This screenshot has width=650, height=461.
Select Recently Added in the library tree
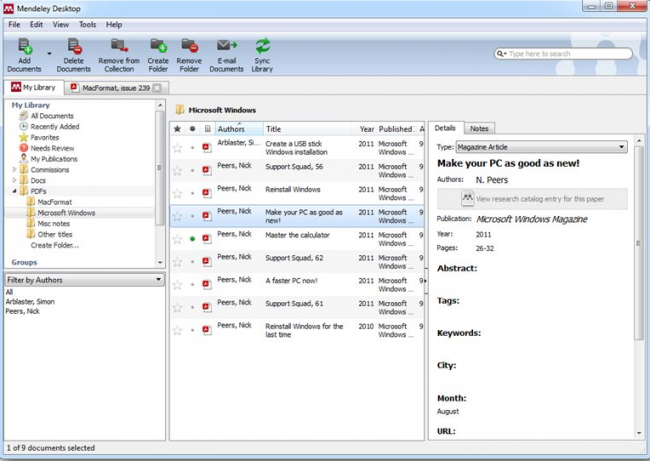pos(55,126)
